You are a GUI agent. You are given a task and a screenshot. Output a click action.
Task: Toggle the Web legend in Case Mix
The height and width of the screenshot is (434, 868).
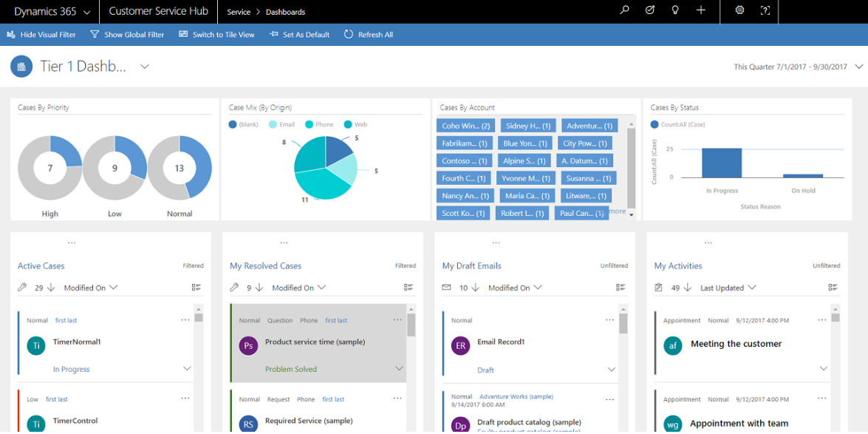click(356, 125)
